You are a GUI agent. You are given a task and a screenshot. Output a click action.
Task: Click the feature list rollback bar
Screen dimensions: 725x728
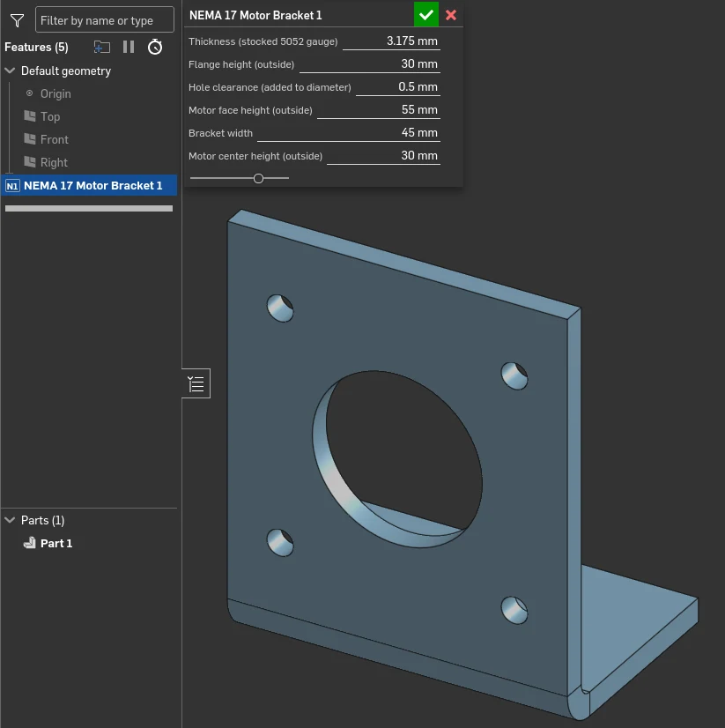tap(89, 209)
